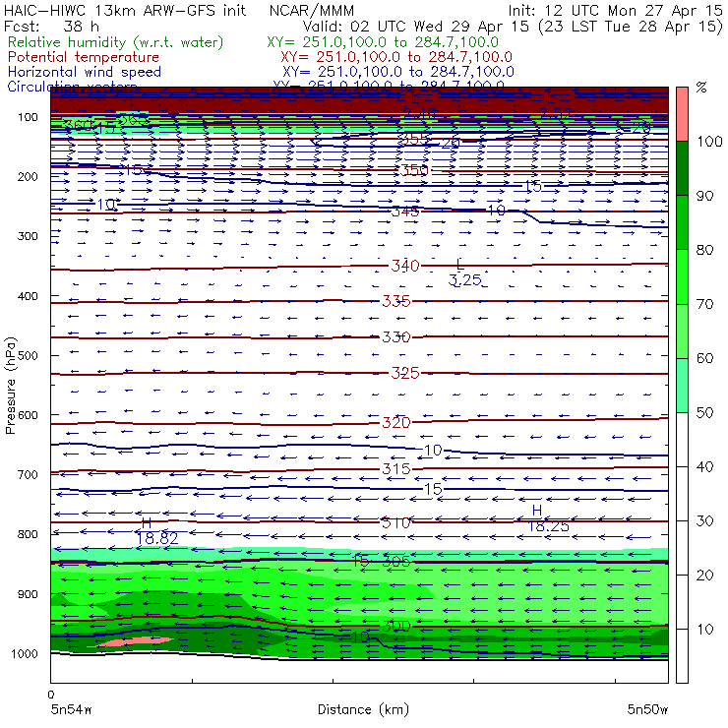Viewport: 728px width, 728px height.
Task: Click the '600' pressure axis tick label
Action: 28,415
